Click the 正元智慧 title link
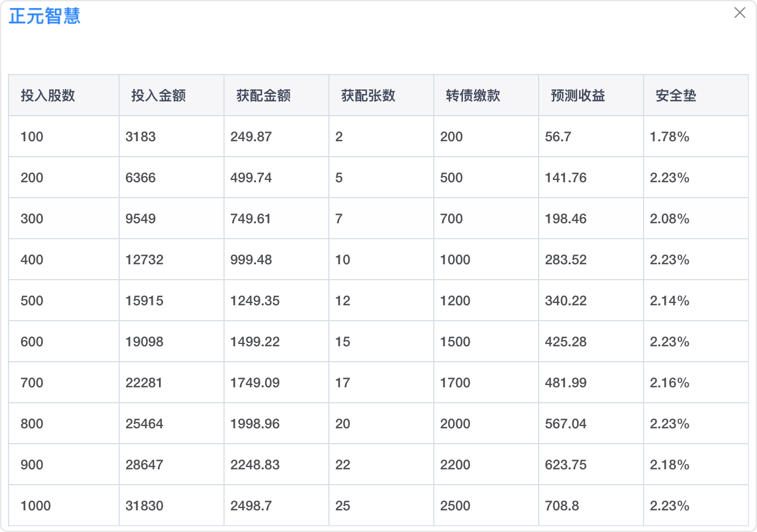Image resolution: width=757 pixels, height=532 pixels. pyautogui.click(x=44, y=16)
